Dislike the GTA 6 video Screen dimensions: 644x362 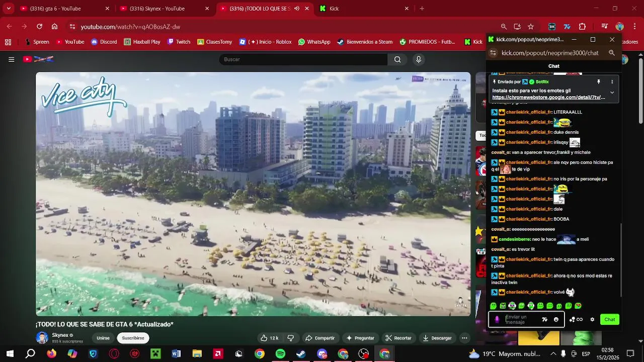(291, 338)
